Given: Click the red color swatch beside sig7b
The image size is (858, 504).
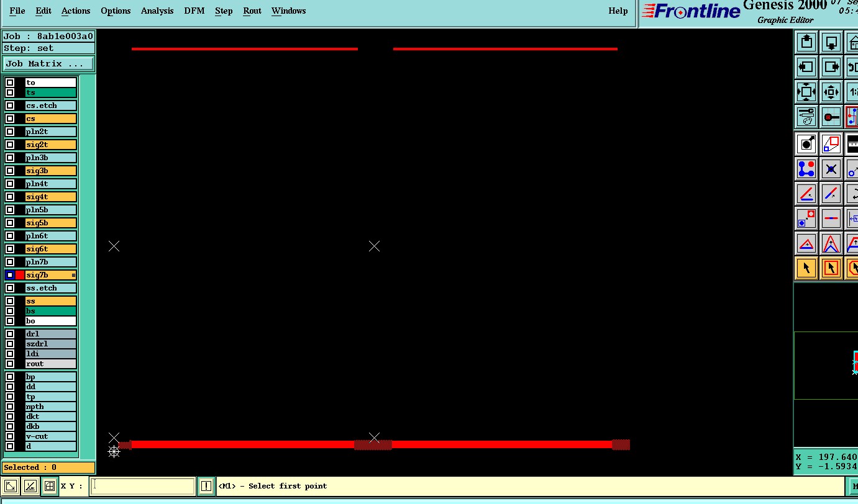Looking at the screenshot, I should point(20,275).
